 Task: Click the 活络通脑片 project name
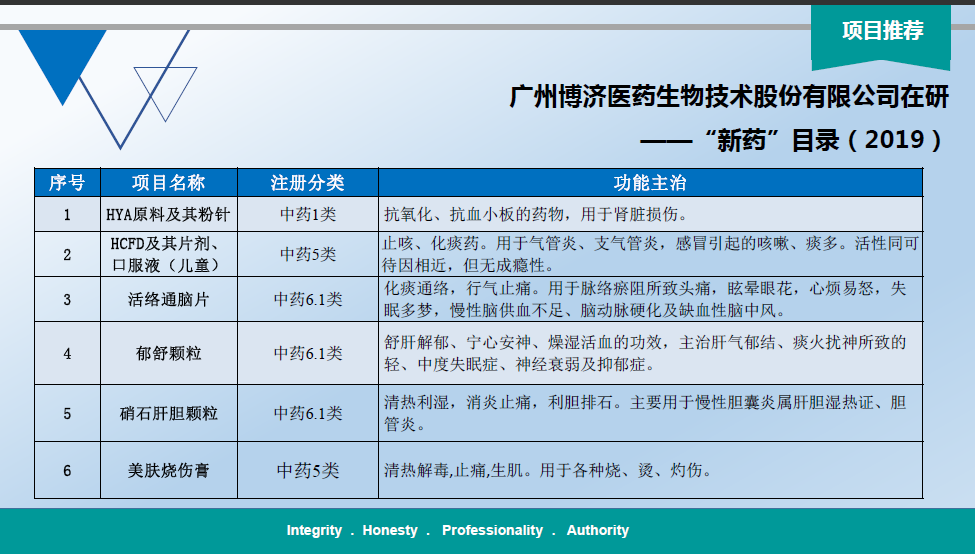(x=168, y=299)
